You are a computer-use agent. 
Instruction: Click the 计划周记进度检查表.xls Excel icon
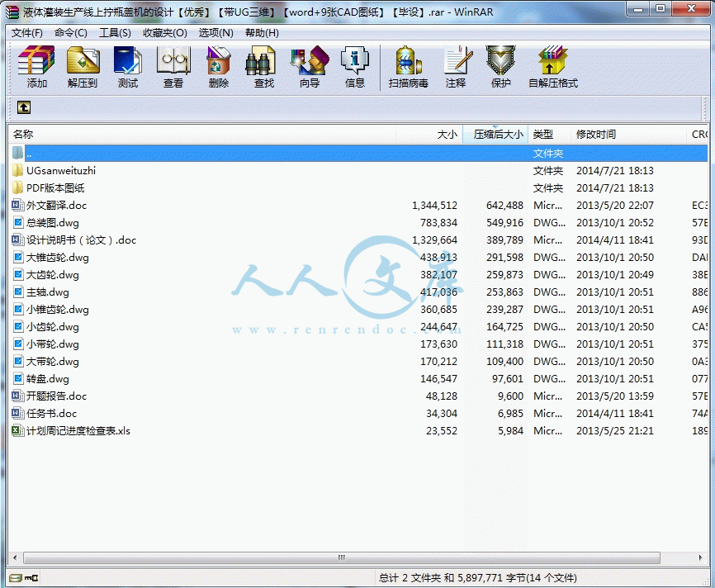(17, 430)
